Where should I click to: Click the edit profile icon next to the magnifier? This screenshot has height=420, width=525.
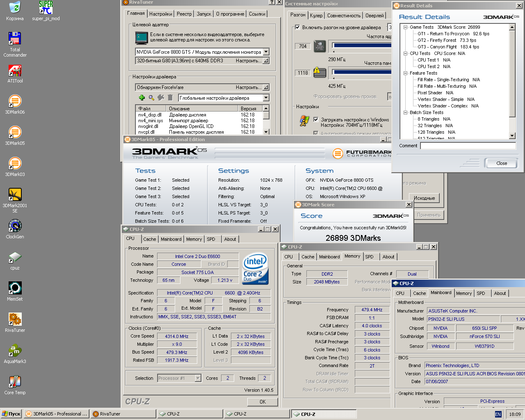[161, 98]
